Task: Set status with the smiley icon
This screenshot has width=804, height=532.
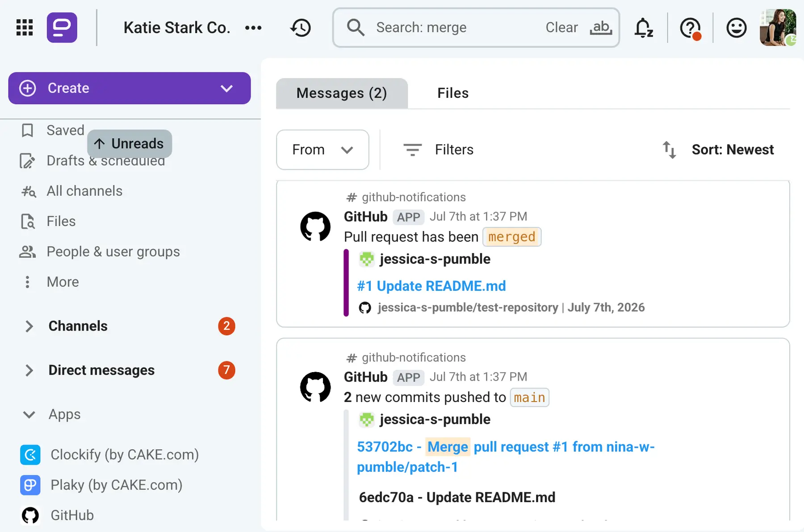Action: [x=736, y=28]
